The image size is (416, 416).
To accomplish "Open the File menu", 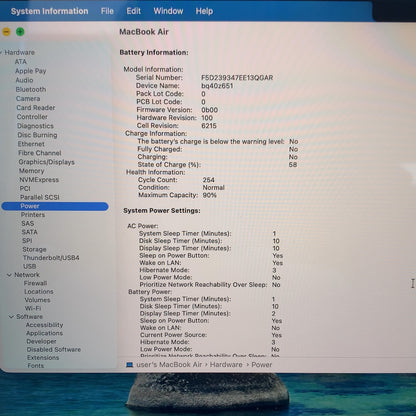I will (107, 11).
